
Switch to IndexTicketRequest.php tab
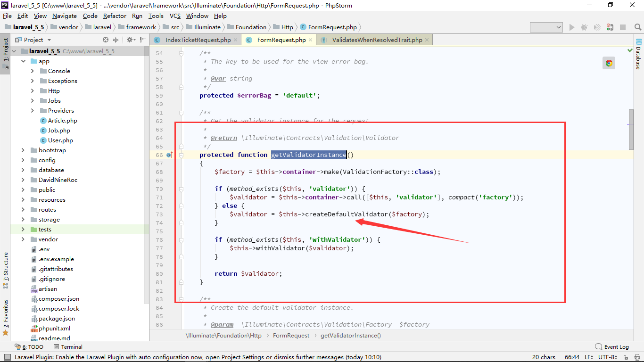point(198,40)
